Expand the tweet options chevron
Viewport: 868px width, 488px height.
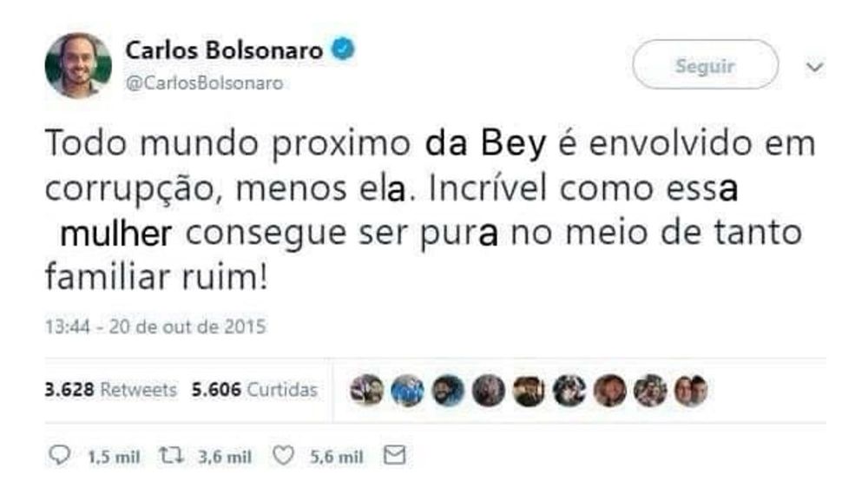814,67
